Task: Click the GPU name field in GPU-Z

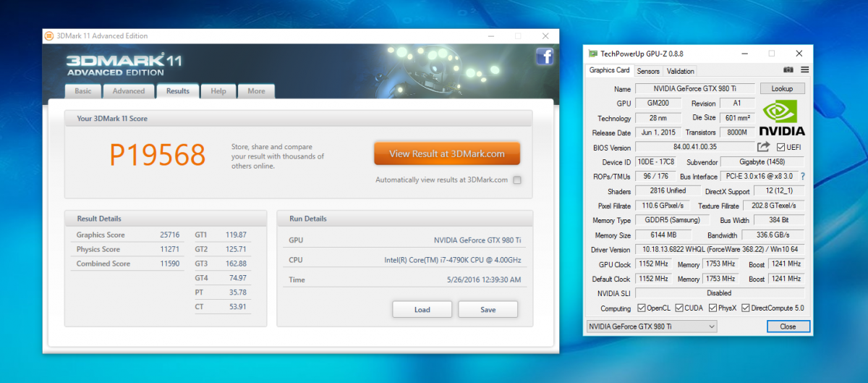Action: 695,88
